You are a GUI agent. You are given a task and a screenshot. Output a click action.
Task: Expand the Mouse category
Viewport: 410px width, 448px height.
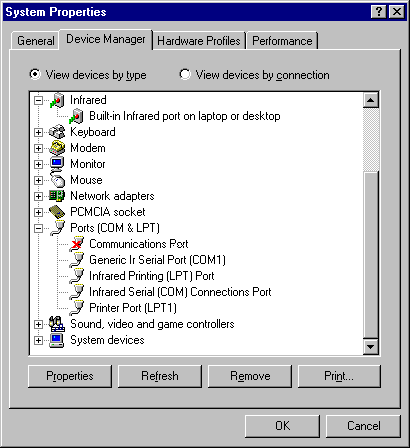point(39,180)
